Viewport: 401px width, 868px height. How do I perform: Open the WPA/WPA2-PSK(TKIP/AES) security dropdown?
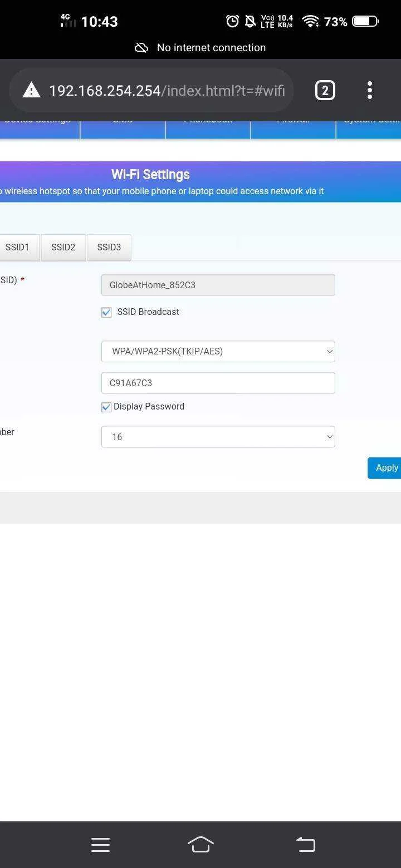(218, 352)
